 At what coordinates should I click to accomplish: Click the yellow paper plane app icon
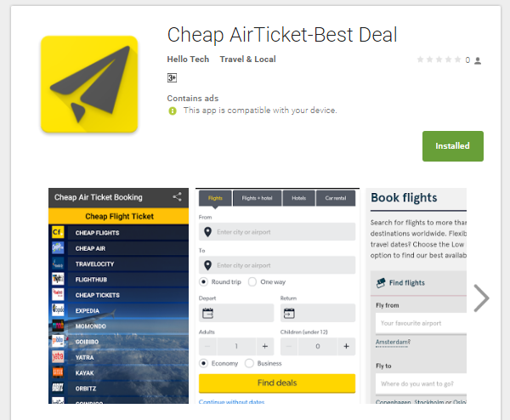pyautogui.click(x=89, y=84)
